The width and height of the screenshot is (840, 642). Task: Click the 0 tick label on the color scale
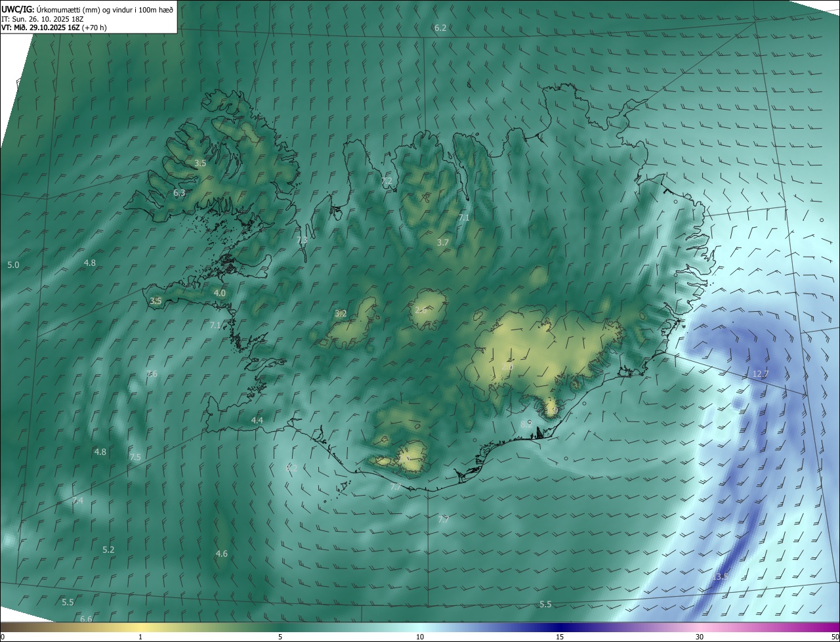click(x=3, y=637)
